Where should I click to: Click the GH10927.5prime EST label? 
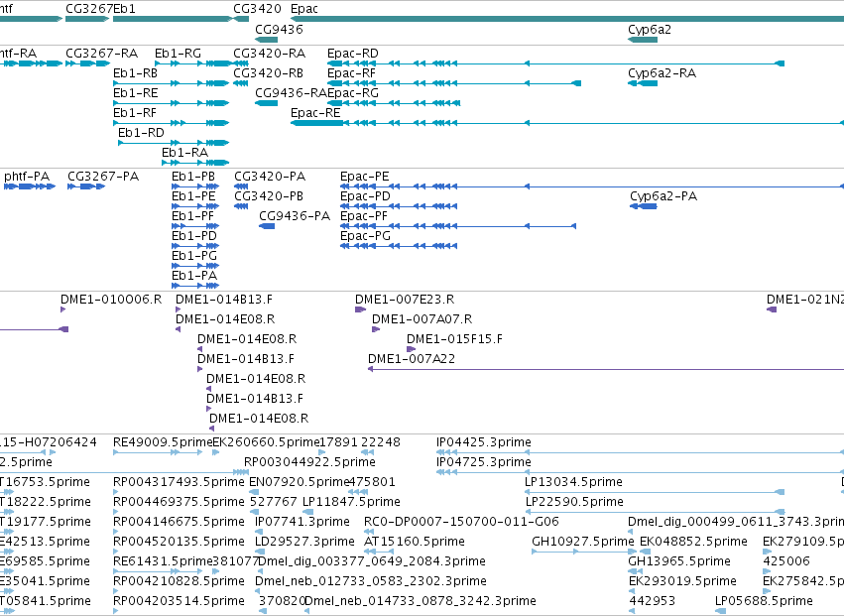(583, 542)
